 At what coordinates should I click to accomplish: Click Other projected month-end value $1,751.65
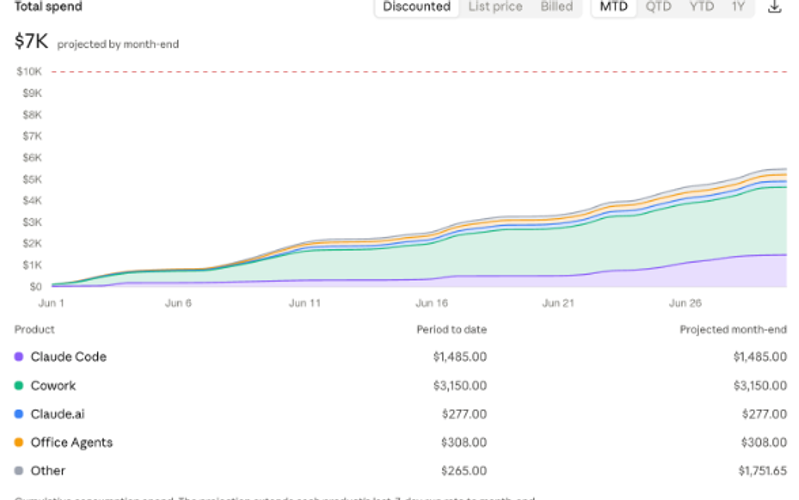click(762, 470)
